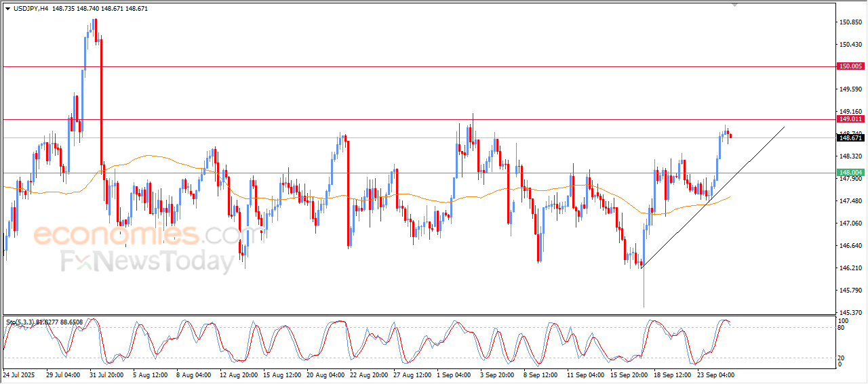Viewport: 868px width, 384px height.
Task: Click the 20 level on stochastic scale
Action: click(x=842, y=358)
